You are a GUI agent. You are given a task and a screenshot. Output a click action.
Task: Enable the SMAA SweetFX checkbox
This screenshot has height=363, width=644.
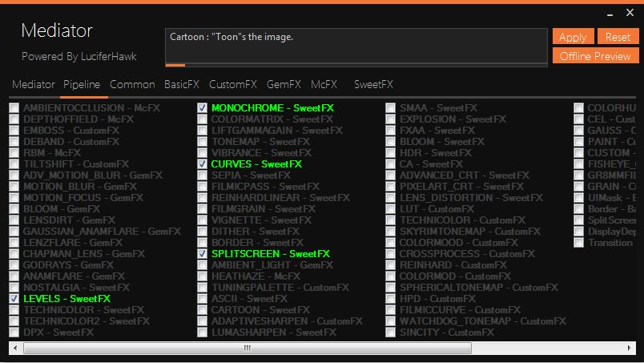(x=391, y=108)
